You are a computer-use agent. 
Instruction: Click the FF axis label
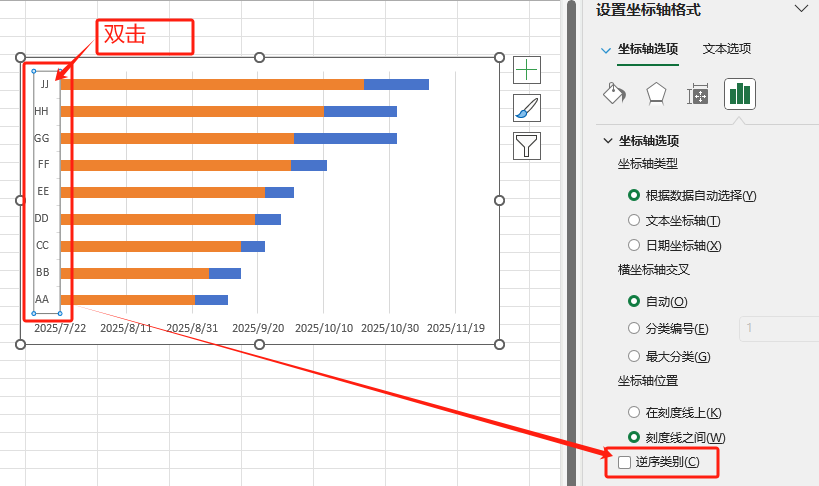click(43, 165)
